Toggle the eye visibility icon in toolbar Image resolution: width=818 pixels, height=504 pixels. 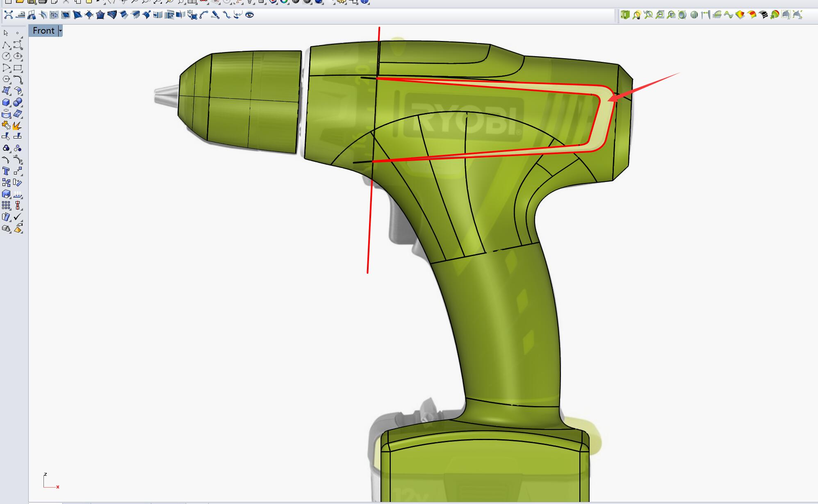point(249,15)
